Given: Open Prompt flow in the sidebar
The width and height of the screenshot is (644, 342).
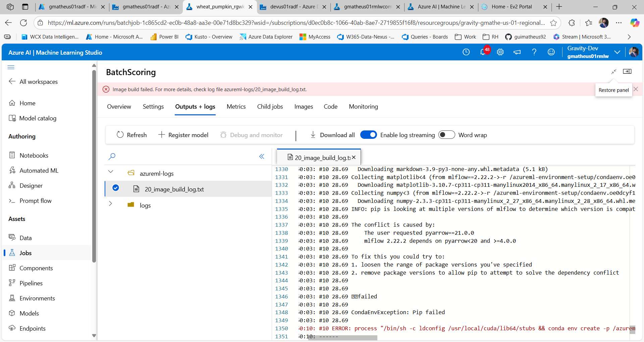Looking at the screenshot, I should (x=30, y=201).
